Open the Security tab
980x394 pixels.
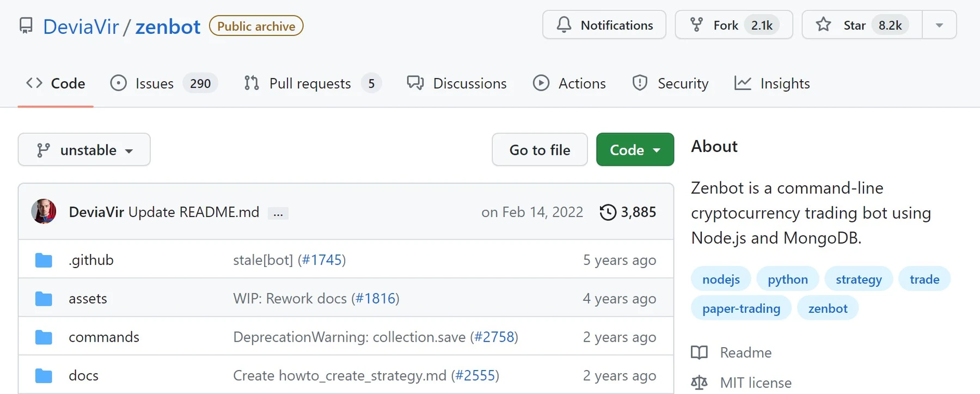670,83
